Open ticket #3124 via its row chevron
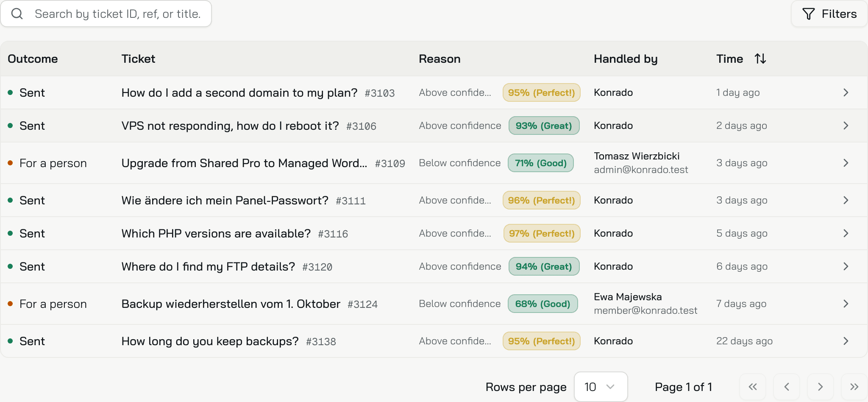This screenshot has width=868, height=402. [x=846, y=304]
